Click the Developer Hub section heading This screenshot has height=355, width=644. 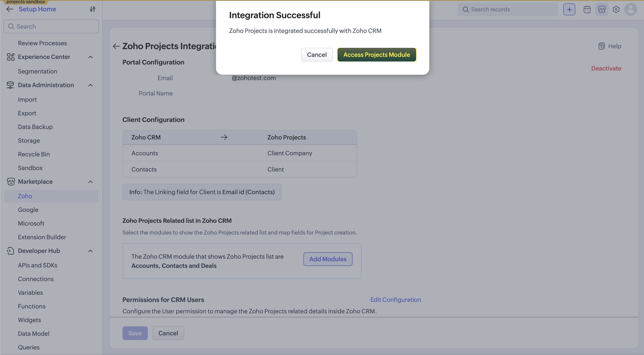pos(39,251)
